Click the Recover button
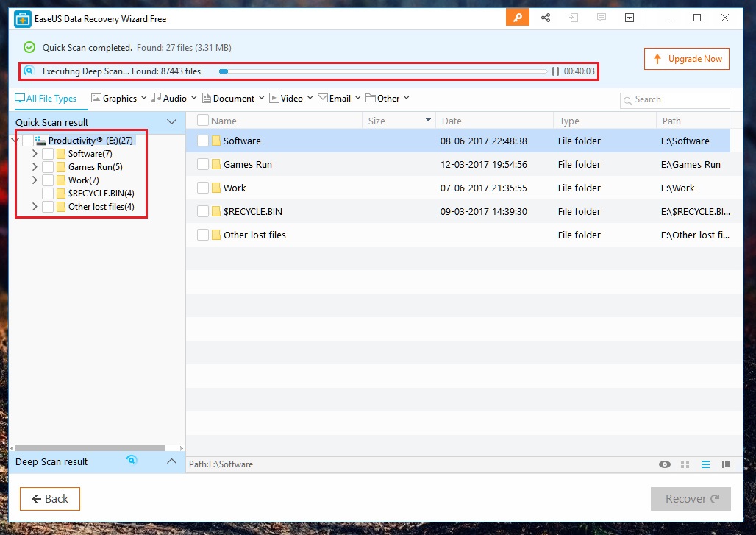The width and height of the screenshot is (756, 535). click(x=691, y=498)
